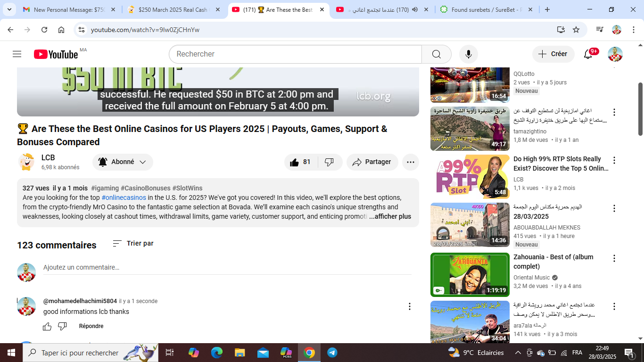Open Chrome tab search dropdown
The image size is (644, 362).
click(x=9, y=9)
